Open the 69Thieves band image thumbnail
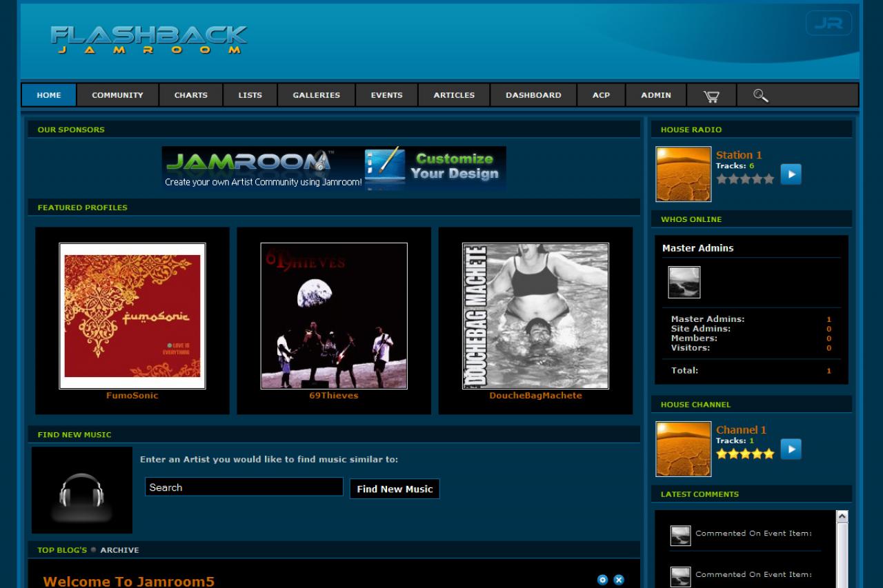 tap(334, 316)
